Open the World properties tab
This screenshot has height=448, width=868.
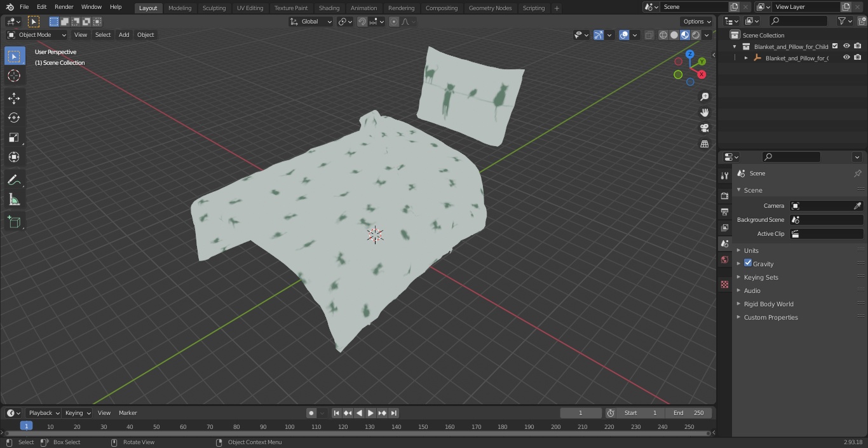click(724, 260)
